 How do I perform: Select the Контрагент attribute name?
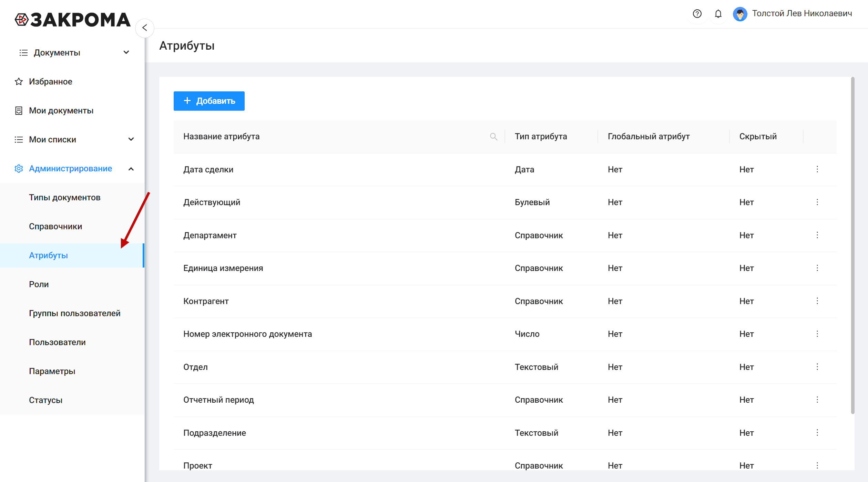pos(206,301)
